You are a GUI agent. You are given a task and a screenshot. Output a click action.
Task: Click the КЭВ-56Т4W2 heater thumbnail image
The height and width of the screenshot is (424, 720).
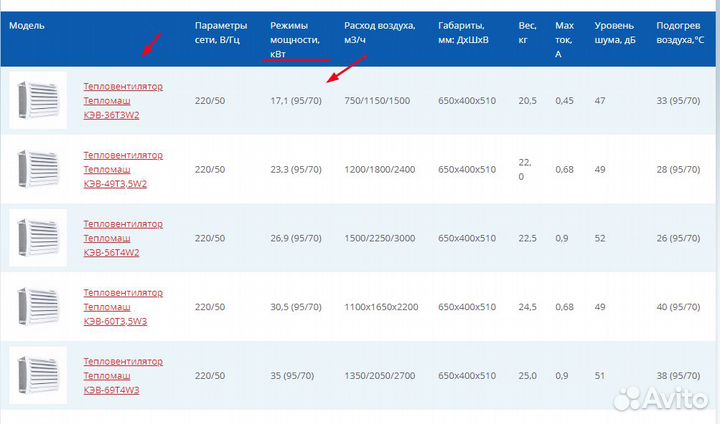tap(38, 238)
